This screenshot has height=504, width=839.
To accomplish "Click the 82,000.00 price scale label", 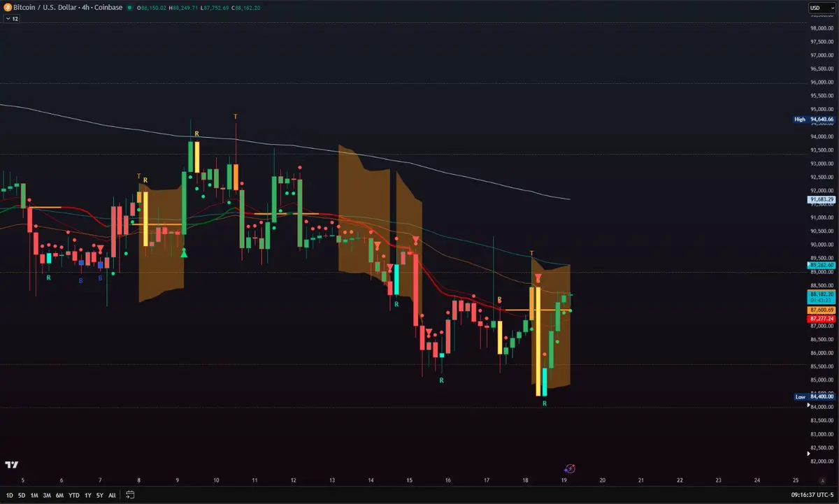I will tap(822, 461).
